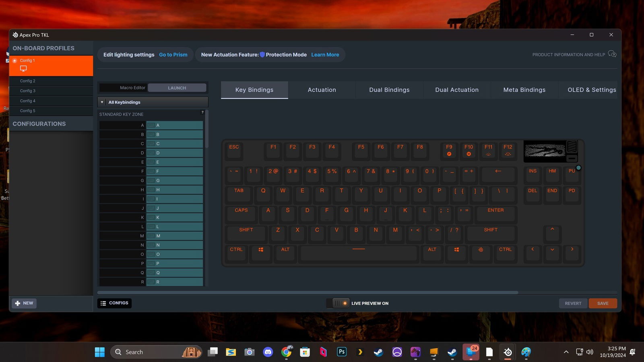The image size is (644, 362).
Task: Click the help question mark in Standard Key Zone
Action: click(x=202, y=112)
